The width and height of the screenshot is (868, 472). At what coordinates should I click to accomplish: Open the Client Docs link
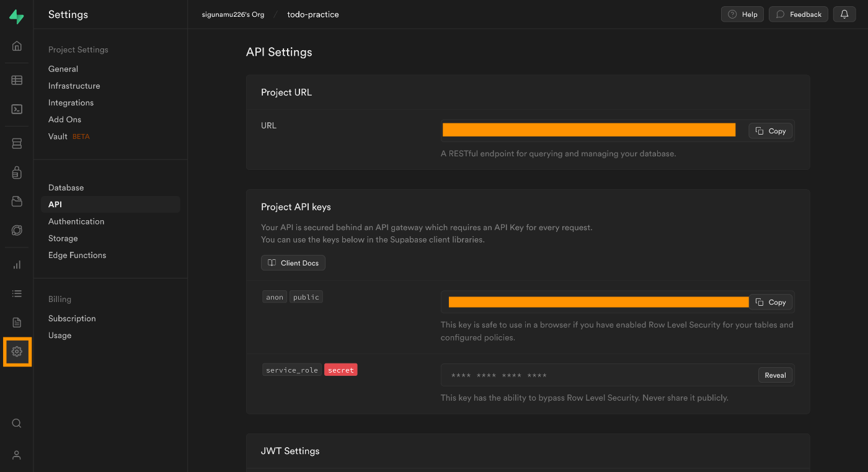point(293,263)
